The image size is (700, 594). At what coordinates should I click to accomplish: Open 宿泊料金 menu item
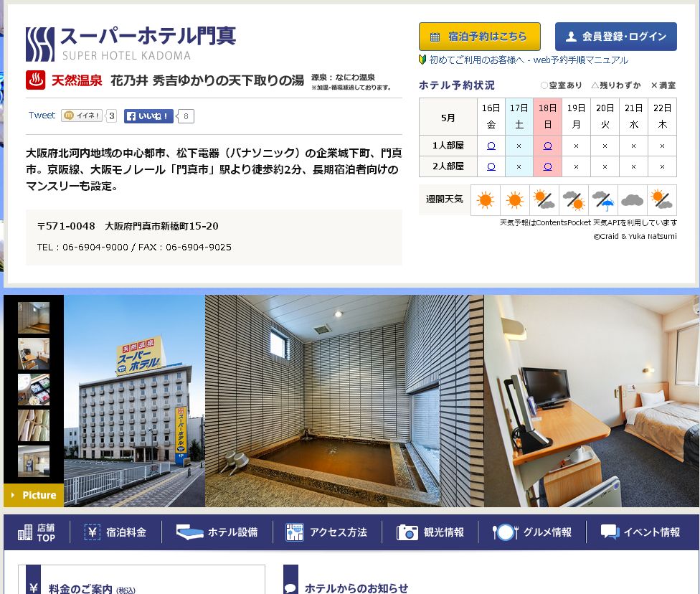pyautogui.click(x=115, y=532)
